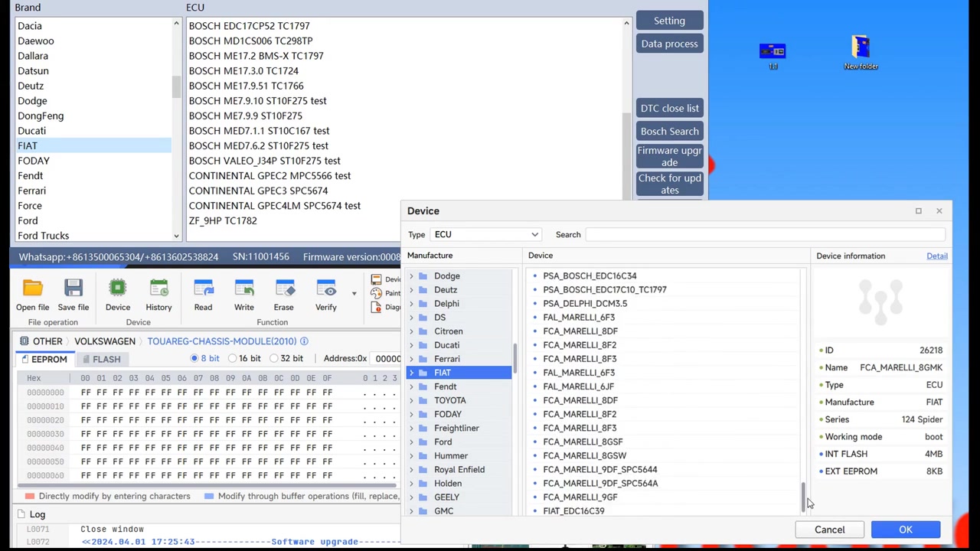
Task: Click the GEELY folder icon in Manufacture tree
Action: (x=423, y=497)
